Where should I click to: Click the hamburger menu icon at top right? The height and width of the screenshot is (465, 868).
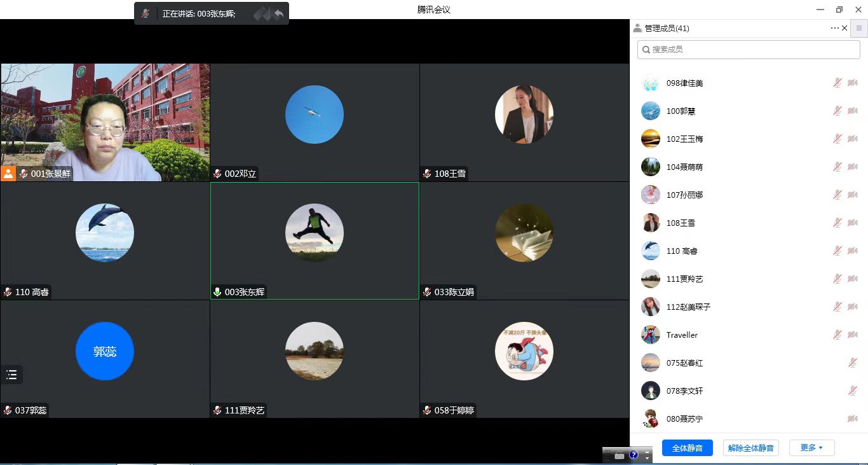(x=859, y=28)
